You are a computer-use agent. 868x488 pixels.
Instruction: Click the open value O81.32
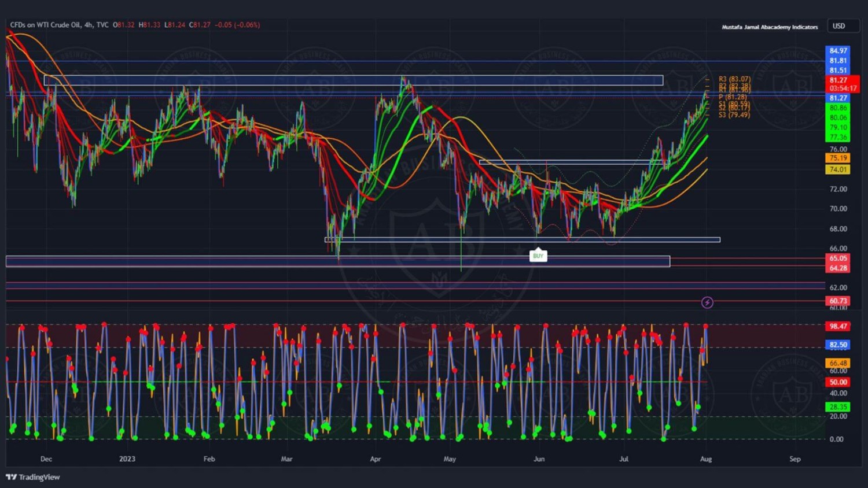(123, 25)
